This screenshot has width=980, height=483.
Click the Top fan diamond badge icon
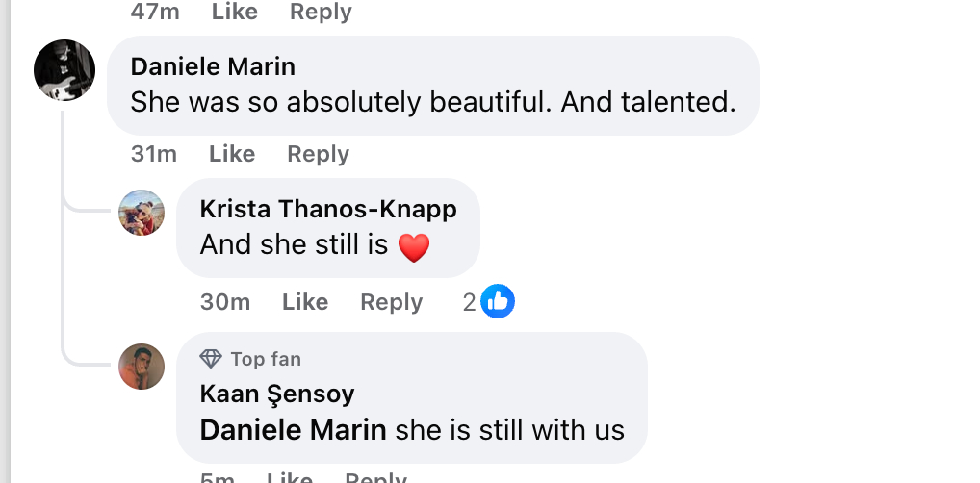tap(211, 359)
